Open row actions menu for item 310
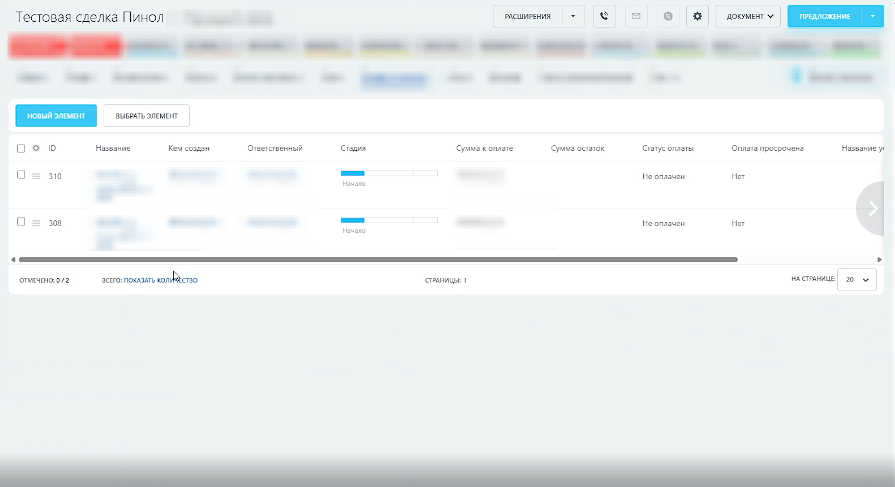This screenshot has width=895, height=487. [x=36, y=176]
